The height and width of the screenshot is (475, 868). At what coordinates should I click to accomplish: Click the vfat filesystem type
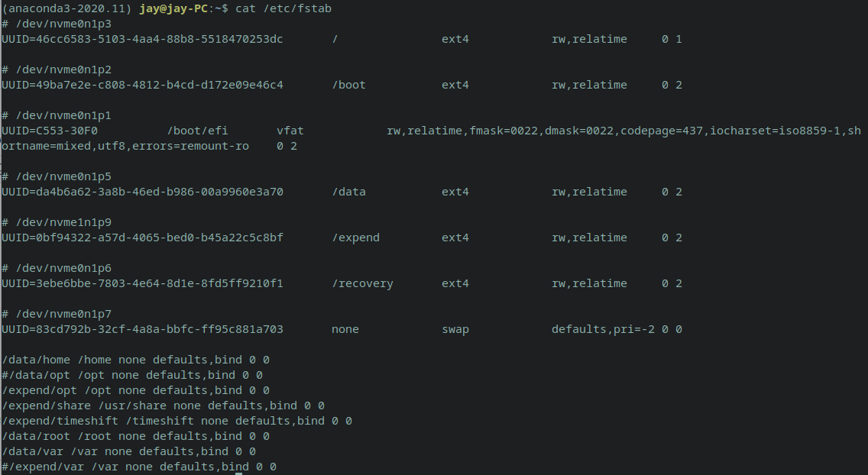290,131
